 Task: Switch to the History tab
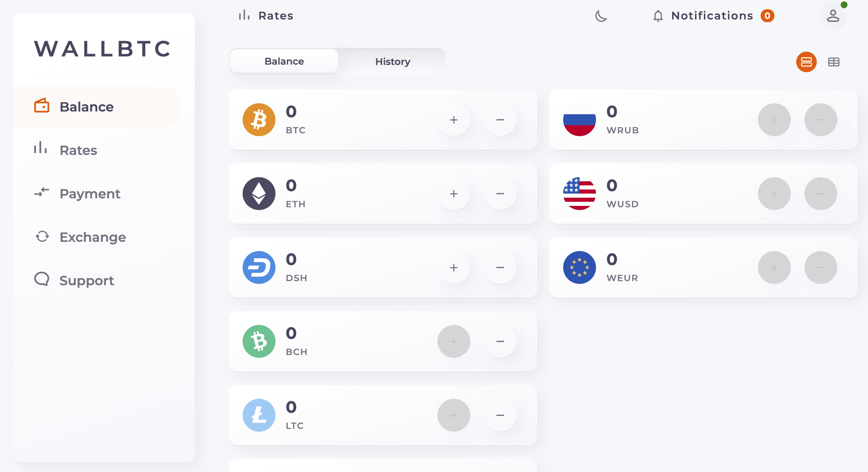(393, 62)
